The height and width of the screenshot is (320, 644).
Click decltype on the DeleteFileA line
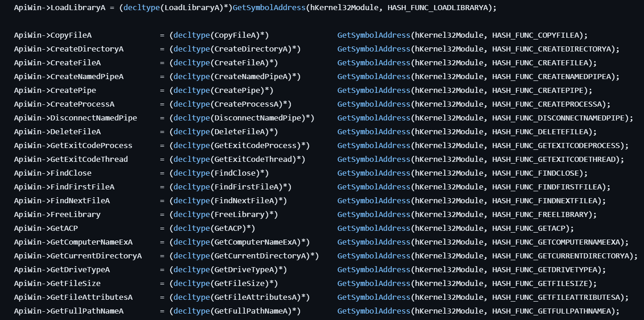(x=191, y=132)
